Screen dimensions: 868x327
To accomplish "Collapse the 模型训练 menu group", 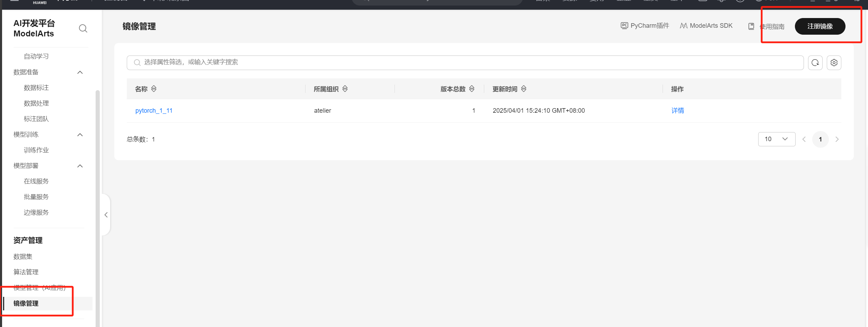I will 80,135.
